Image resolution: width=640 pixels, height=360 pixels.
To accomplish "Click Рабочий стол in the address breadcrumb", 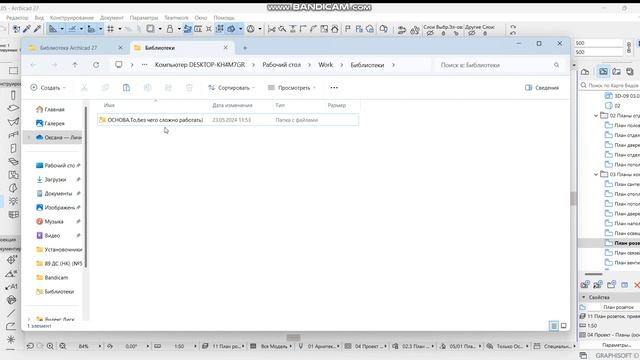I will tap(282, 65).
